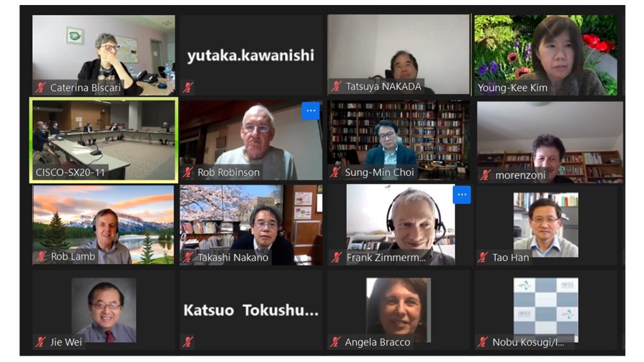644x362 pixels.
Task: Click the muted mic icon beside Takashi Nakano
Action: (x=187, y=257)
